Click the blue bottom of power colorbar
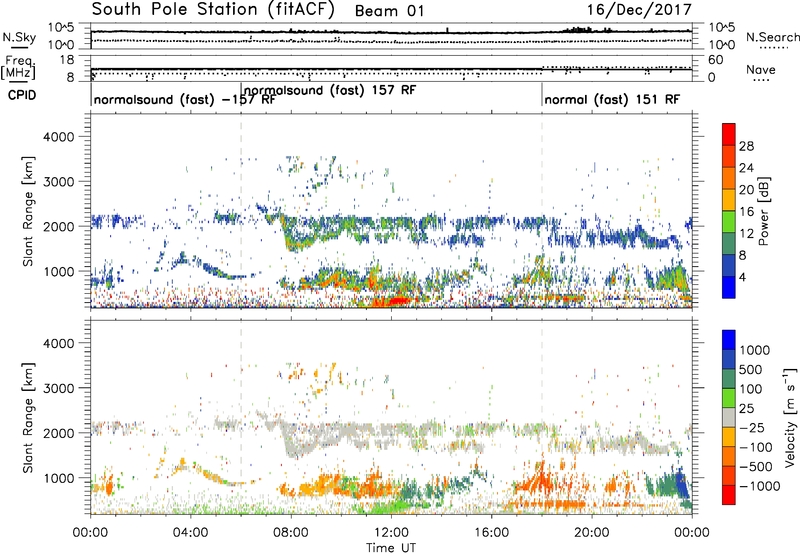 (x=729, y=287)
